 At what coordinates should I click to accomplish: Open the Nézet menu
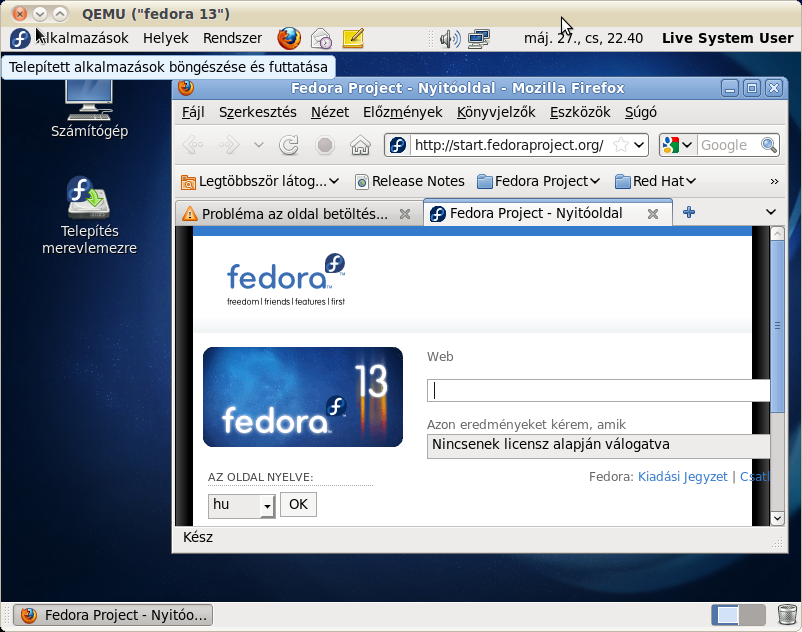[330, 112]
